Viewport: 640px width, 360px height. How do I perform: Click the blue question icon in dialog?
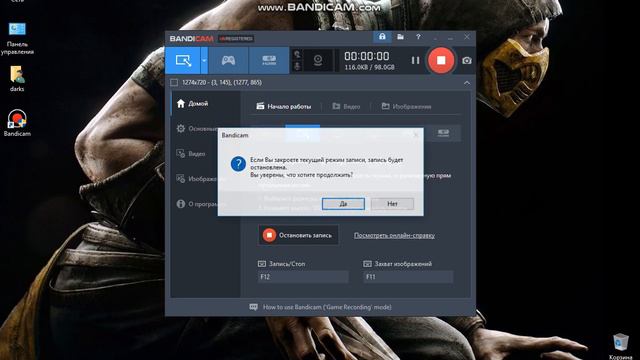point(238,164)
